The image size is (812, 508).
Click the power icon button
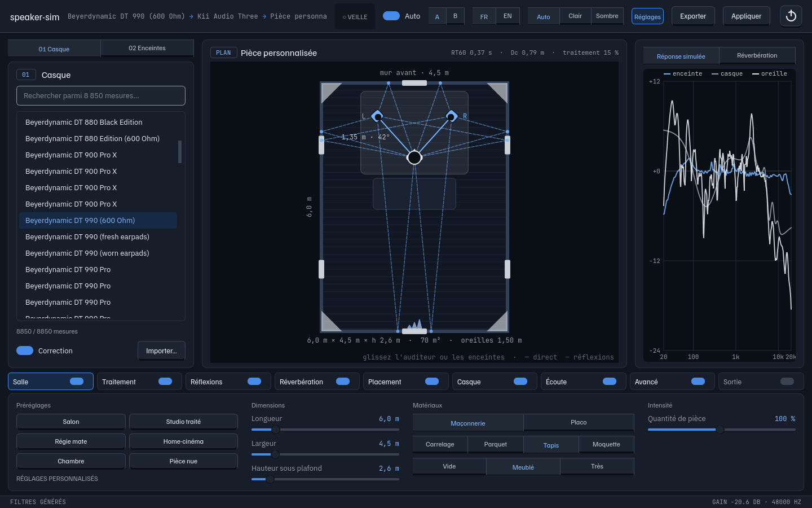click(x=791, y=16)
